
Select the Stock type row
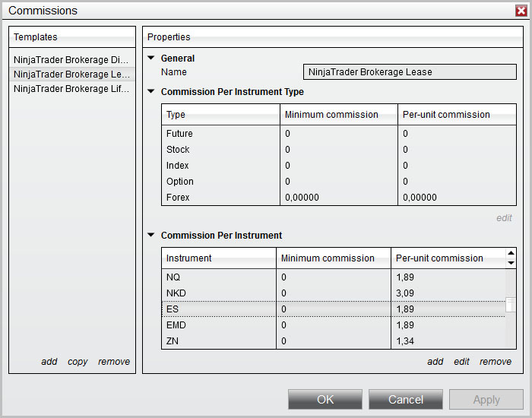(339, 149)
